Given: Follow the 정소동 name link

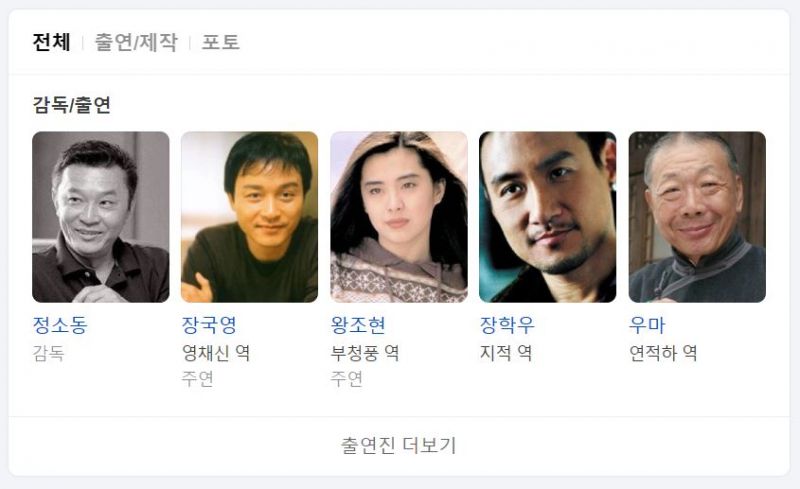Looking at the screenshot, I should 60,325.
